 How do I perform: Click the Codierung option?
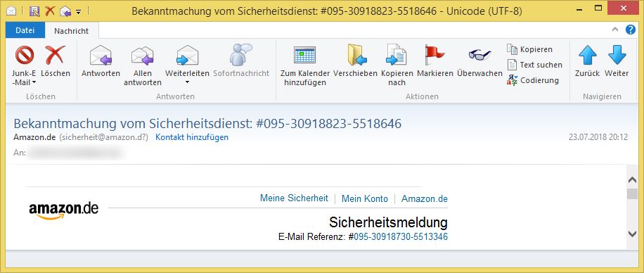click(x=533, y=80)
